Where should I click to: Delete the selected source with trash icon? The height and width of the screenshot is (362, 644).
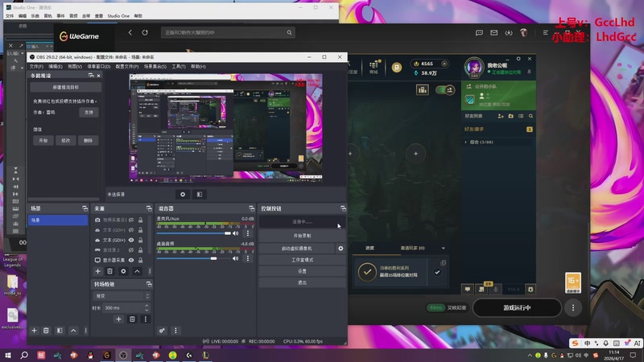pos(109,271)
